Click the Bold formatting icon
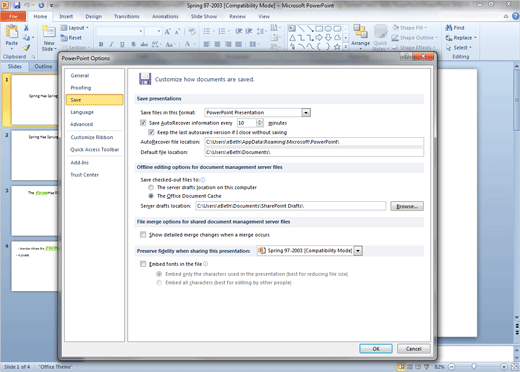520x372 pixels. pyautogui.click(x=101, y=44)
